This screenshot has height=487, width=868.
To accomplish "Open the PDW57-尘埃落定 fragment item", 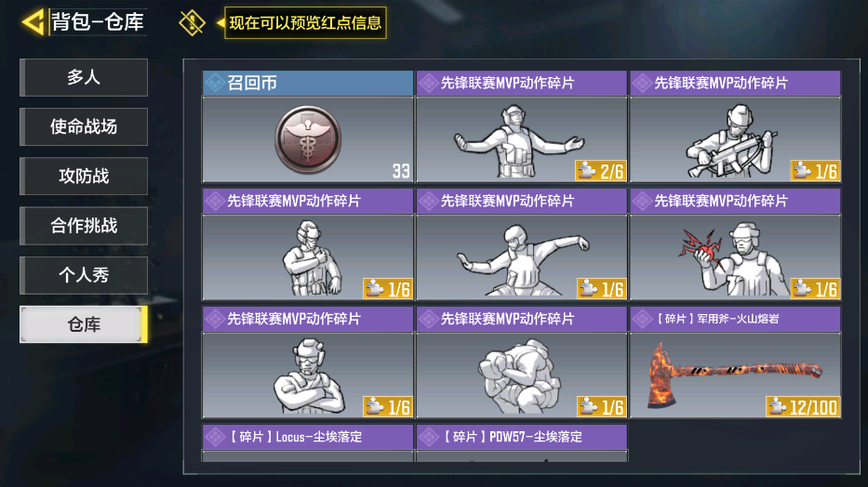I will pos(522,442).
